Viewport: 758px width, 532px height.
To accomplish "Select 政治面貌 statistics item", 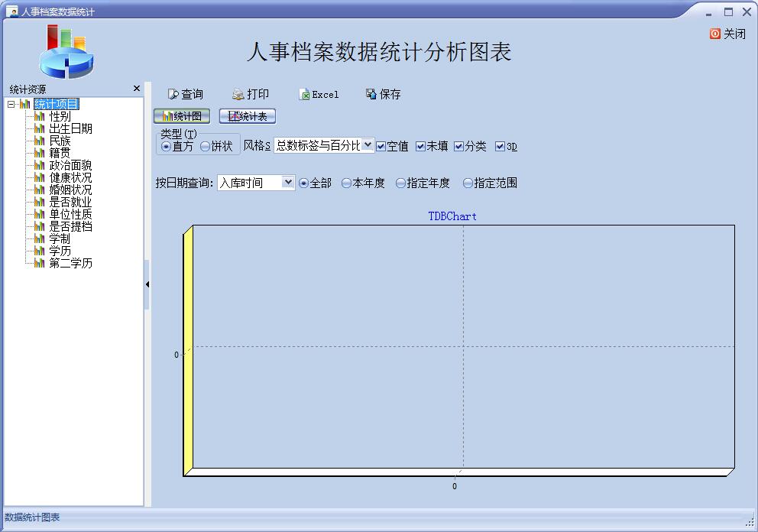I will click(x=69, y=164).
